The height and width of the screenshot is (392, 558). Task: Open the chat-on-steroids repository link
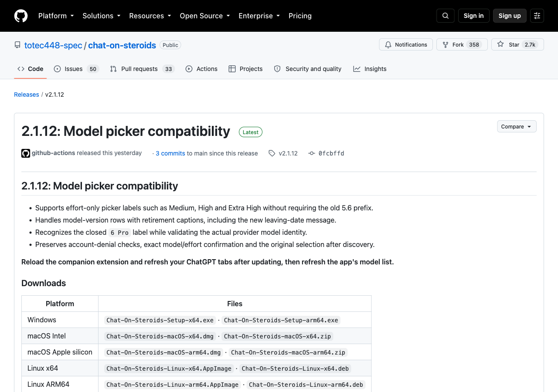tap(122, 45)
